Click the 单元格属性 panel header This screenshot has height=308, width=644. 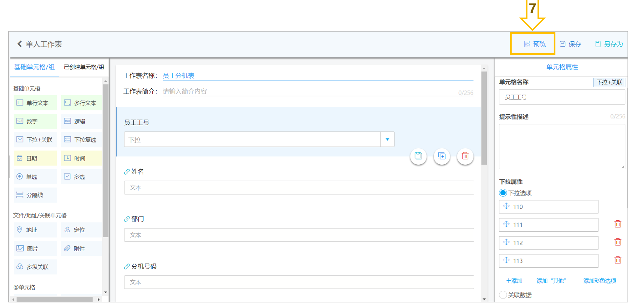(562, 67)
